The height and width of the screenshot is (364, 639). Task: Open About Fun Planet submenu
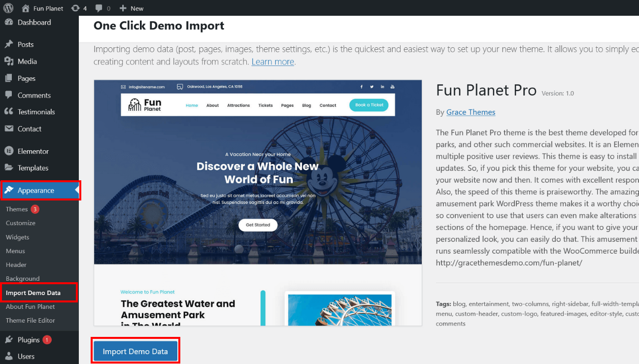[x=31, y=306]
